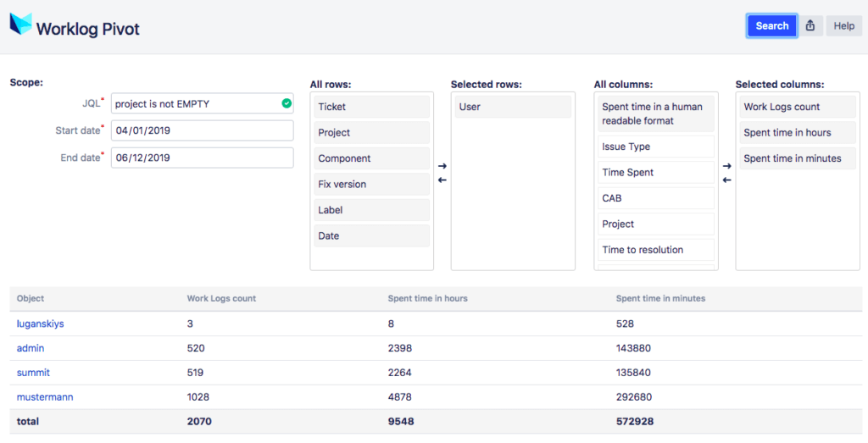Open the summit user link
The height and width of the screenshot is (443, 868).
tap(33, 372)
